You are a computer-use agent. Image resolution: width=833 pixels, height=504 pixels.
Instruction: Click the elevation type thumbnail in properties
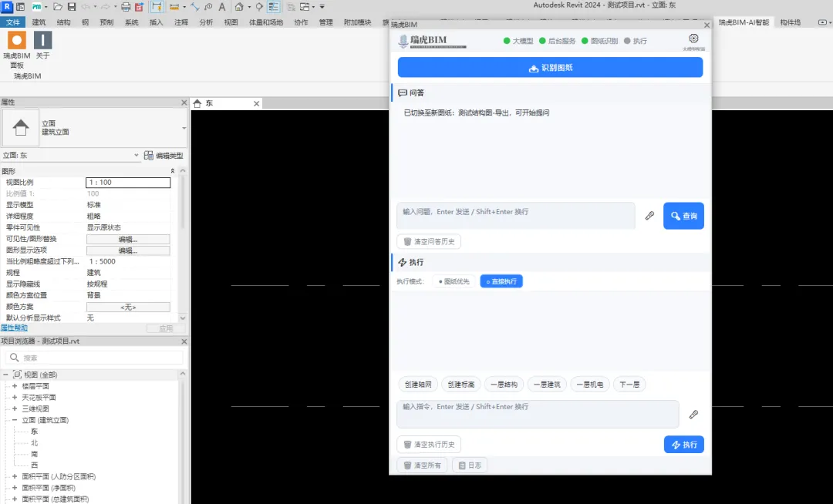point(21,128)
